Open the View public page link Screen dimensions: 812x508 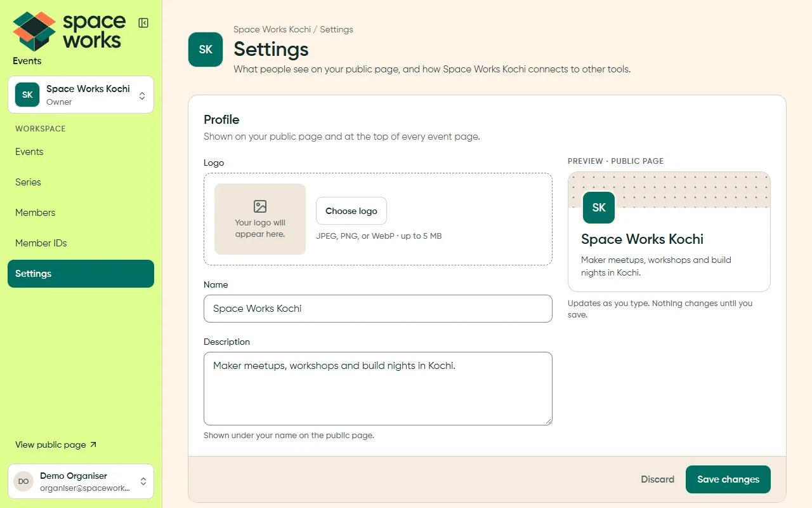[56, 444]
